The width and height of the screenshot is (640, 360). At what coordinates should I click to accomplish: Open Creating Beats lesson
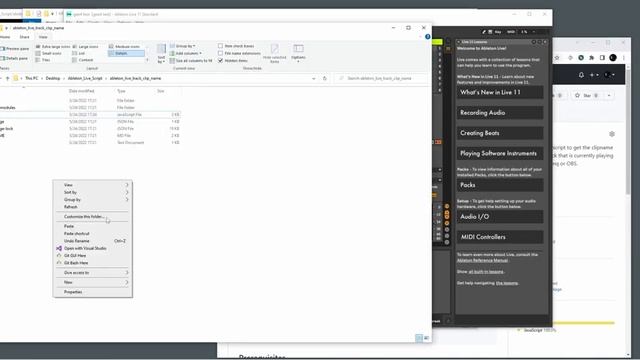click(500, 133)
